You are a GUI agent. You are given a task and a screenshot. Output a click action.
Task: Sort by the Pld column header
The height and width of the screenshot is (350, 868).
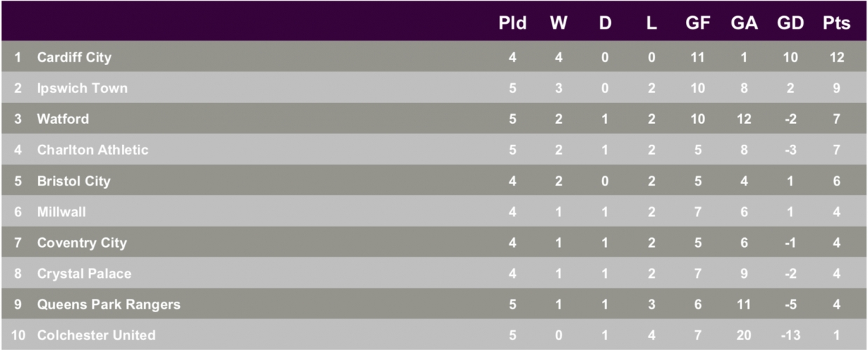click(512, 23)
